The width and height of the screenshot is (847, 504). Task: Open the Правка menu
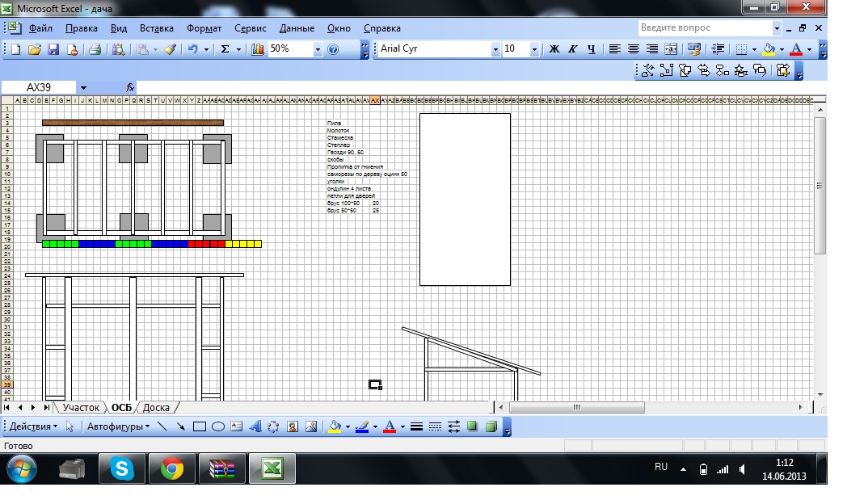pyautogui.click(x=82, y=28)
